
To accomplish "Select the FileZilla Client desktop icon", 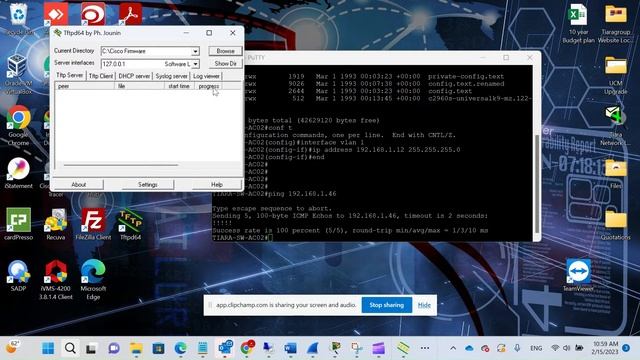I will click(x=93, y=224).
